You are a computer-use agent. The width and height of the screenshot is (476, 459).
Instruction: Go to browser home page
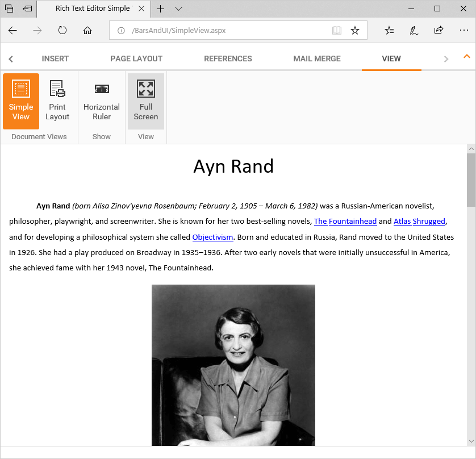[x=87, y=30]
